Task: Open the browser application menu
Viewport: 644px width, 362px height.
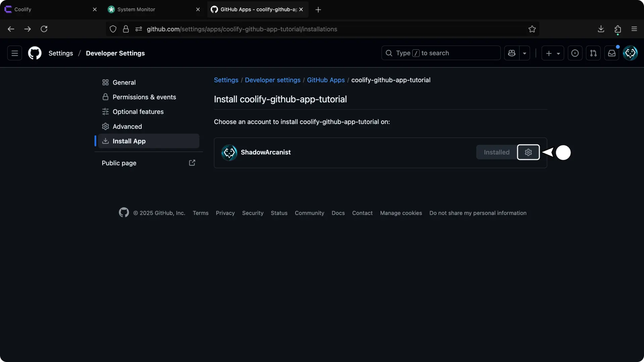Action: pyautogui.click(x=634, y=29)
